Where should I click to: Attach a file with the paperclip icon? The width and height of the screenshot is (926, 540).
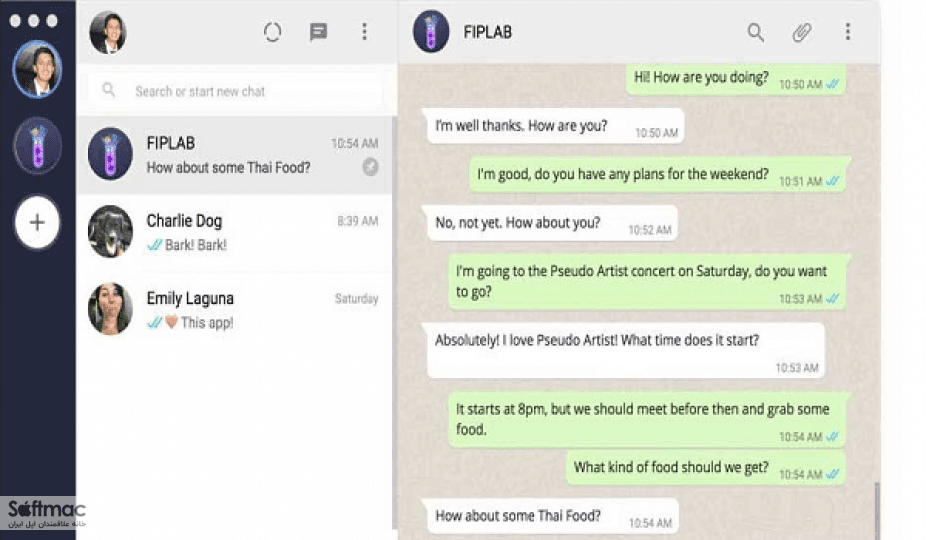point(801,32)
